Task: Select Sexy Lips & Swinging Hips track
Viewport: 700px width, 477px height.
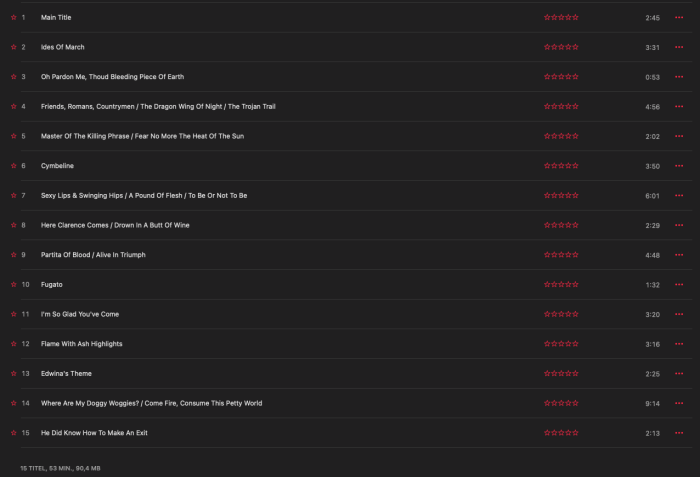Action: [x=356, y=195]
